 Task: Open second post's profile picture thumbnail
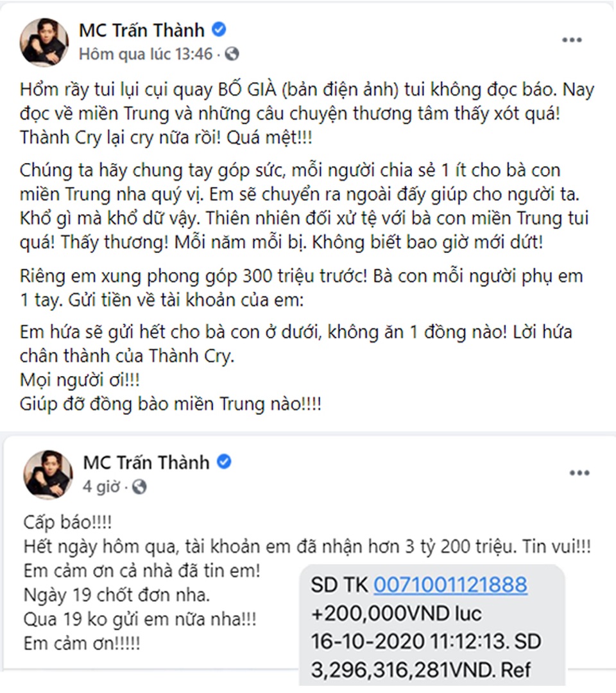[x=47, y=474]
